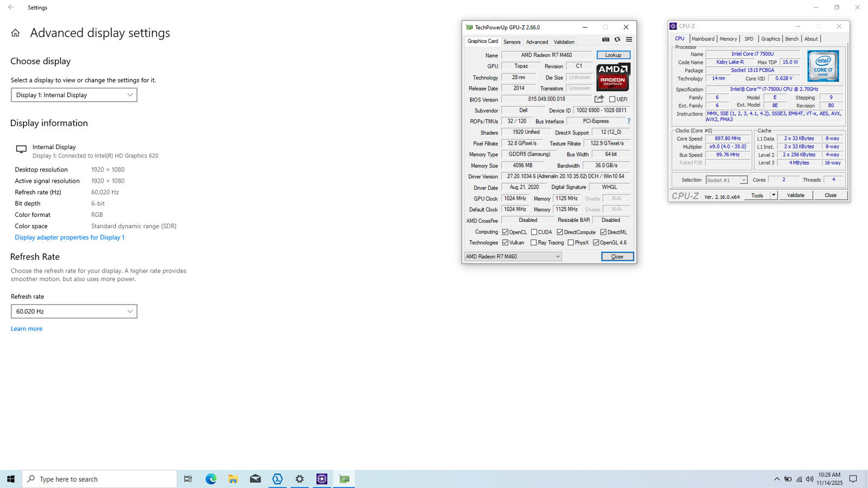Open the Bench tab in CPU-Z
The width and height of the screenshot is (868, 488).
point(792,38)
